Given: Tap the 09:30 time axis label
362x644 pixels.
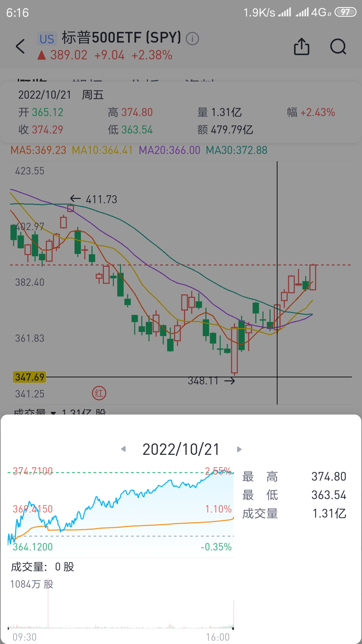Looking at the screenshot, I should click(x=24, y=637).
